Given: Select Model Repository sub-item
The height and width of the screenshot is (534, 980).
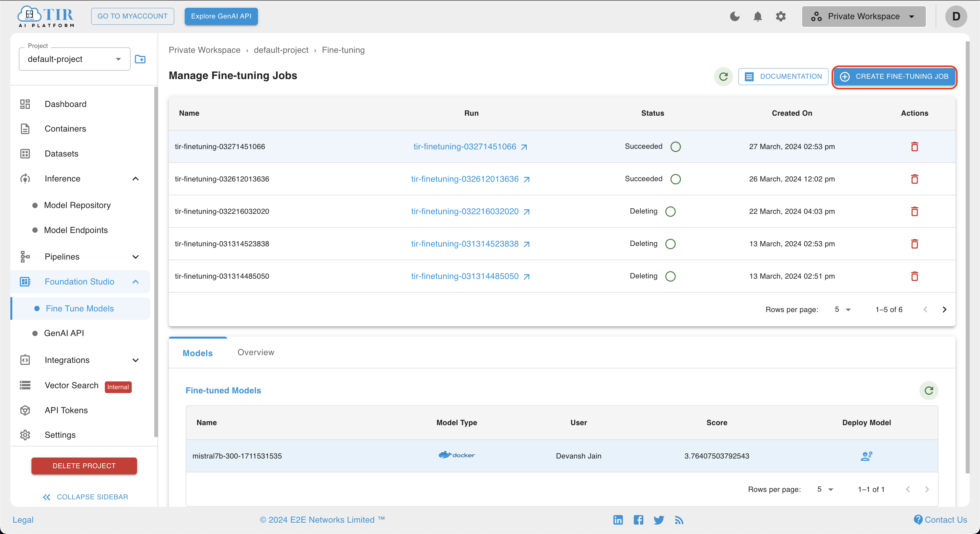Looking at the screenshot, I should click(77, 205).
